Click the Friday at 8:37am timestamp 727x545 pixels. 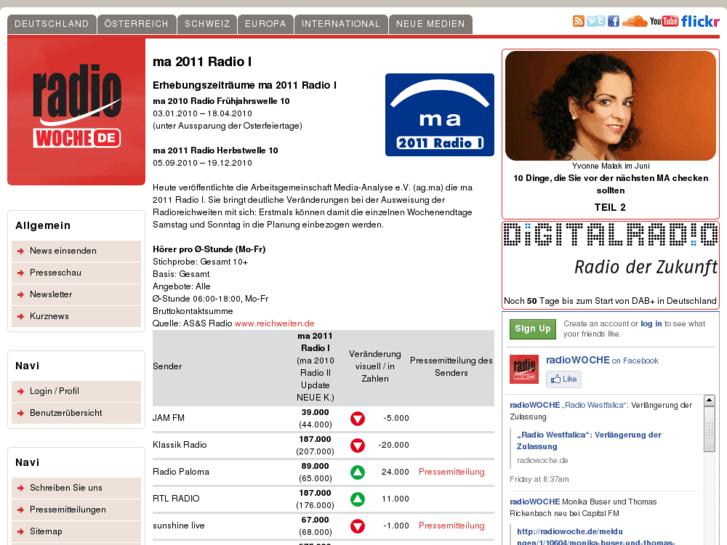click(x=539, y=479)
